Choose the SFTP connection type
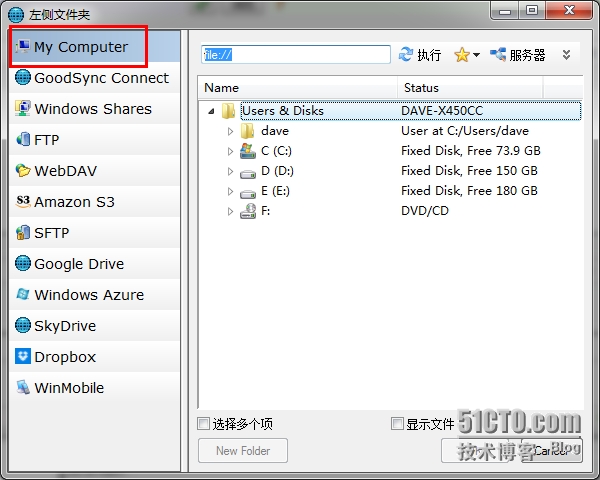Viewport: 600px width, 480px height. click(95, 233)
